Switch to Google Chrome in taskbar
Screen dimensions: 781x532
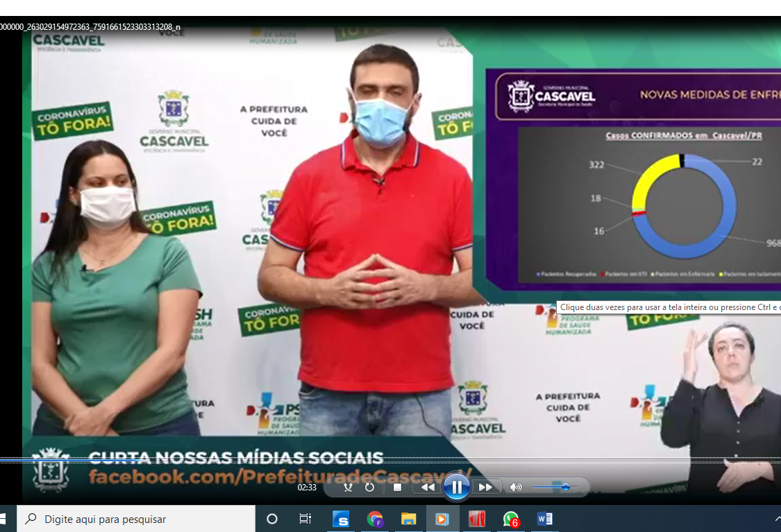coord(375,519)
